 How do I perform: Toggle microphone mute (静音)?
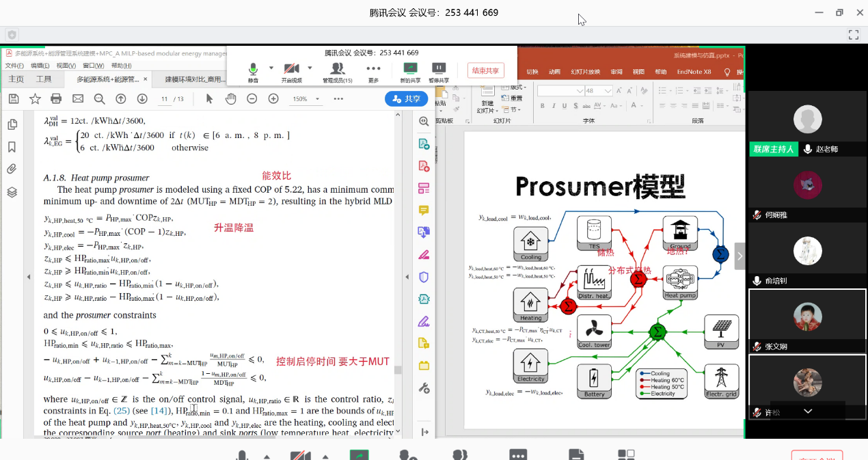(253, 72)
